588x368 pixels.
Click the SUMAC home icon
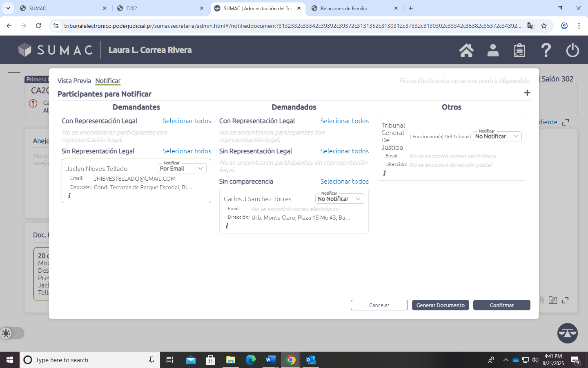466,50
